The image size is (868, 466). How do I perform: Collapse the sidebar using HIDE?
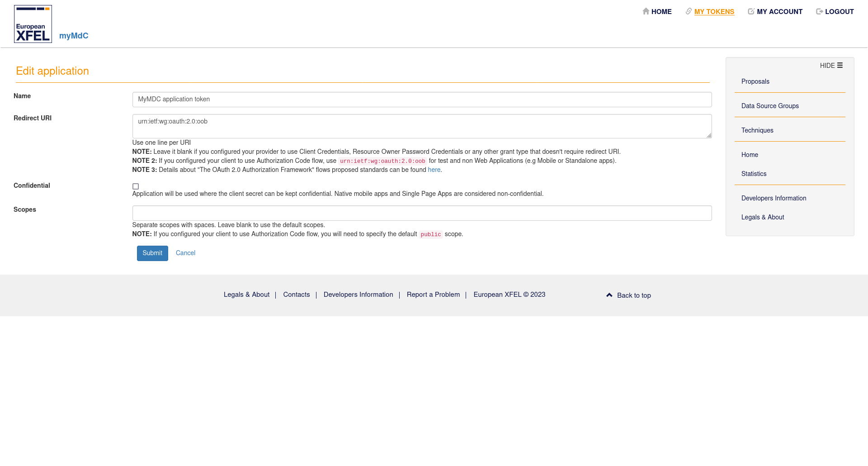827,66
